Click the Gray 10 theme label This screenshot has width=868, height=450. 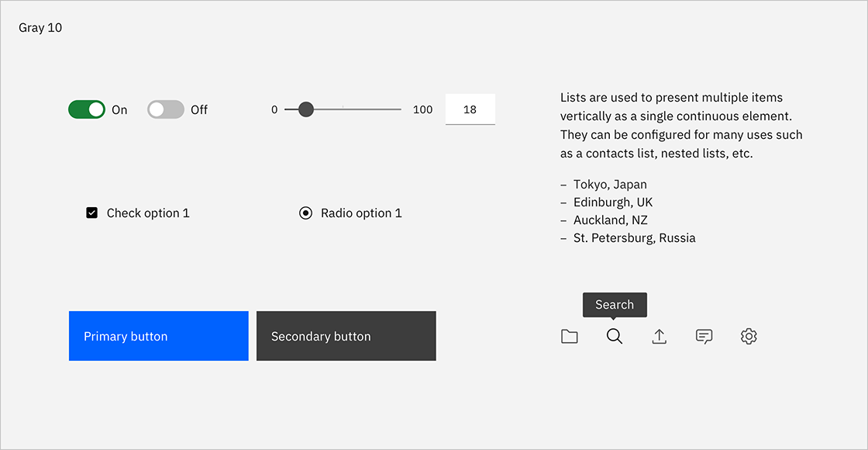(40, 27)
